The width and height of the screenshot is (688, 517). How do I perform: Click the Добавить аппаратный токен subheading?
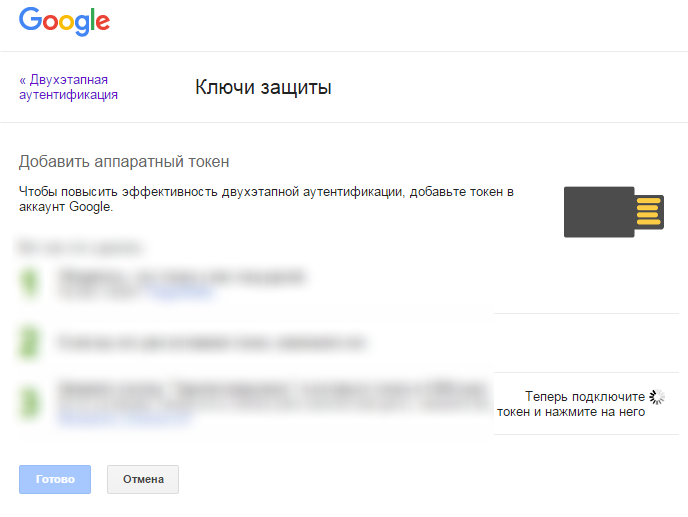point(125,161)
